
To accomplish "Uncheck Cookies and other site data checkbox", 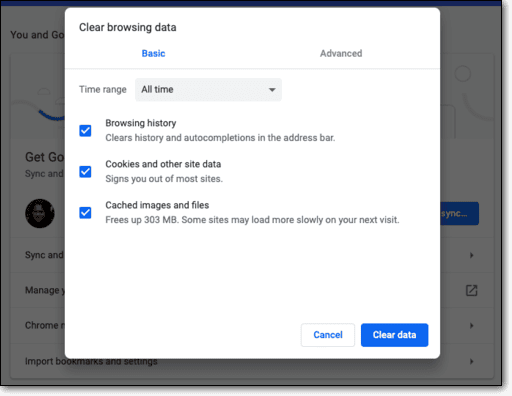I will (x=85, y=172).
